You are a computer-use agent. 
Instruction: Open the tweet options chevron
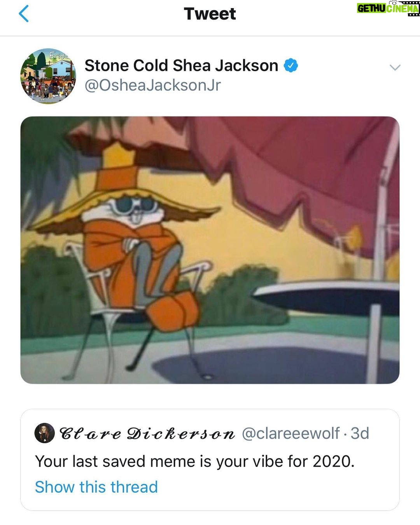click(395, 68)
